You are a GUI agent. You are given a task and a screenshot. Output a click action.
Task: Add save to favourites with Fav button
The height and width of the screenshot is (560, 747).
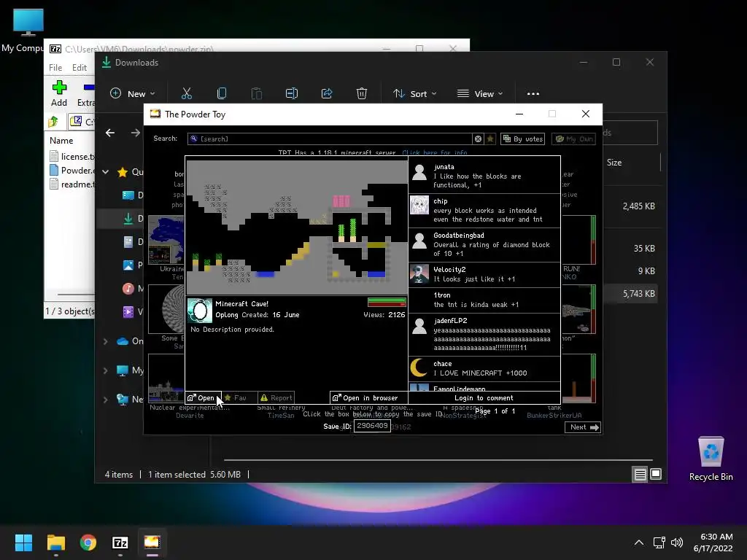click(239, 397)
